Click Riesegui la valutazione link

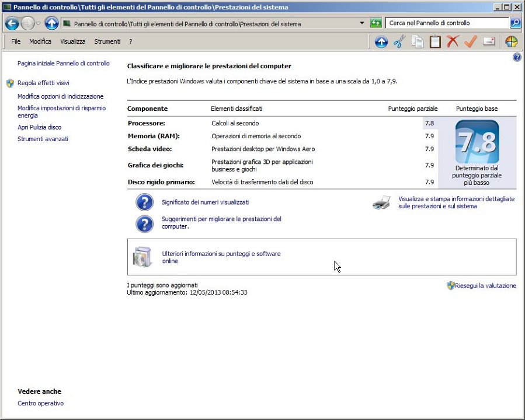(x=485, y=286)
